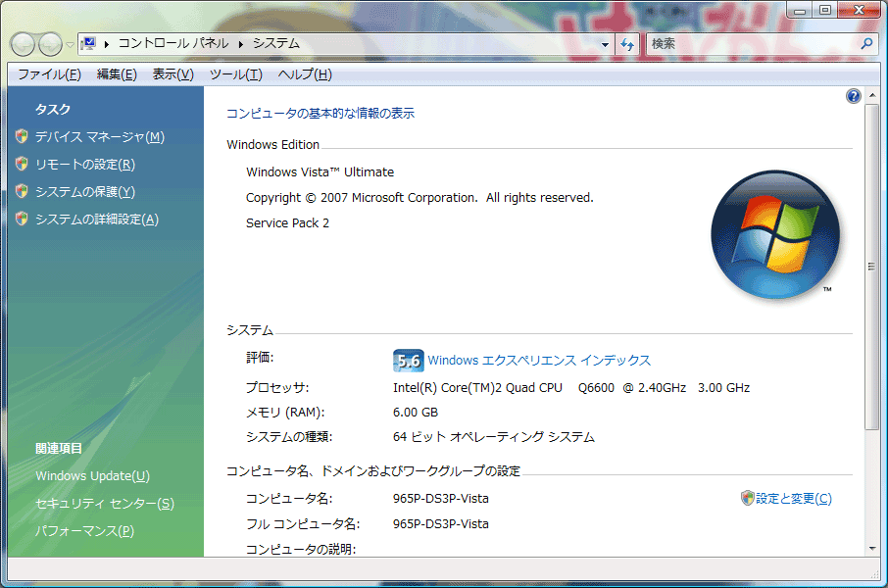Click the 5.6 experience index score badge
Viewport: 888px width, 588px height.
(409, 361)
